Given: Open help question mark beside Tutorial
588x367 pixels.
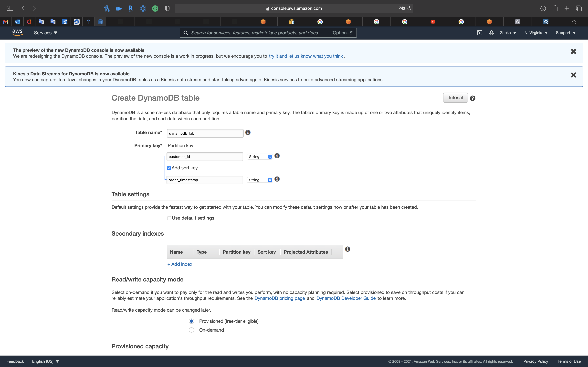Looking at the screenshot, I should point(473,98).
